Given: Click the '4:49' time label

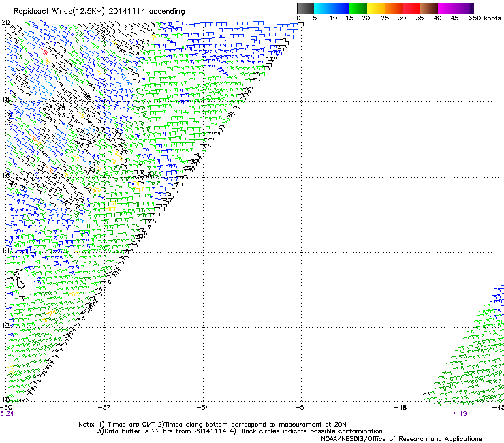Looking at the screenshot, I should point(460,414).
